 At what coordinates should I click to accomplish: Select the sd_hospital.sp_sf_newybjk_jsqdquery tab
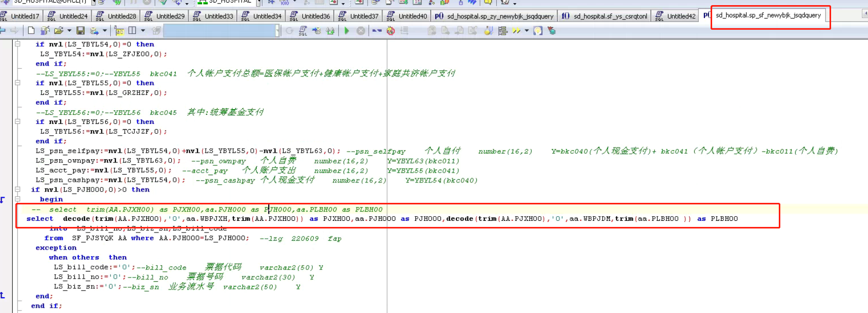click(x=763, y=15)
